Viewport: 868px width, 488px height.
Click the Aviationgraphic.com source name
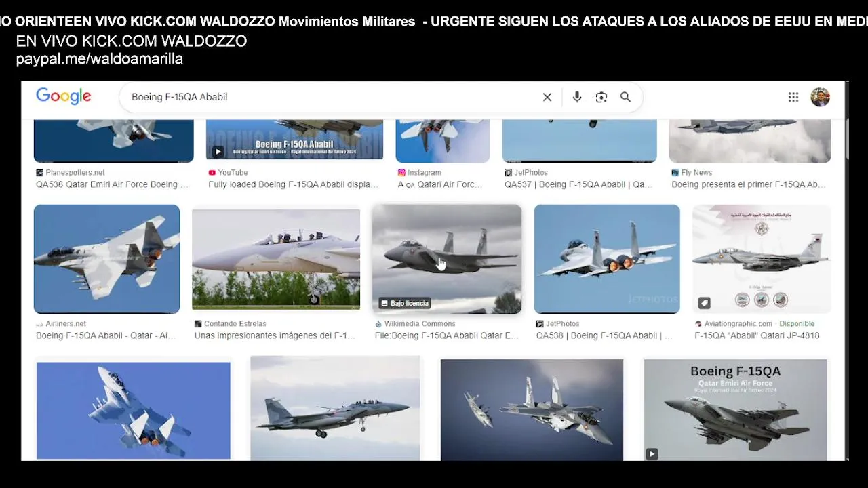pos(738,324)
